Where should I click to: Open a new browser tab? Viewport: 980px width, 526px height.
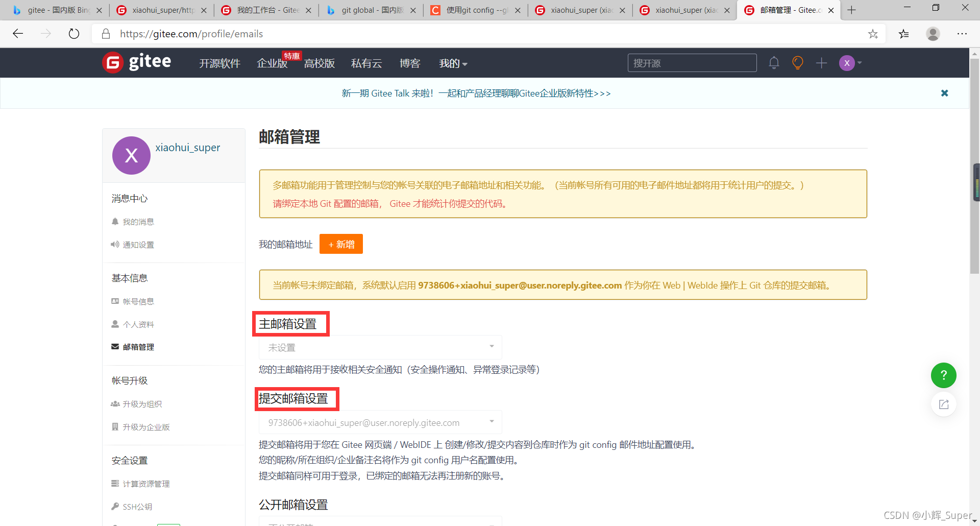coord(851,10)
